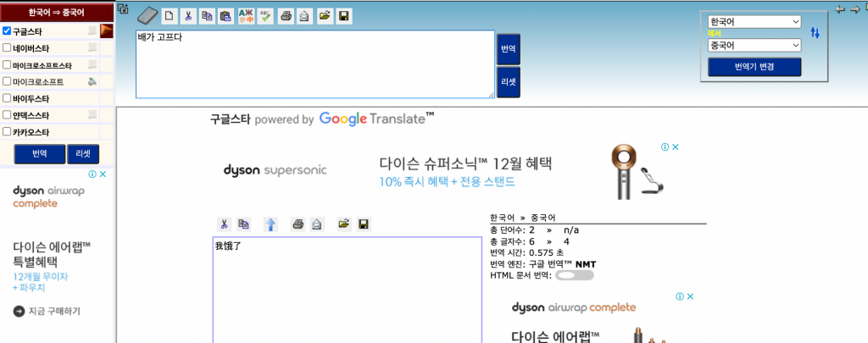The image size is (868, 343).
Task: Click the Google Translate logo text
Action: point(376,119)
